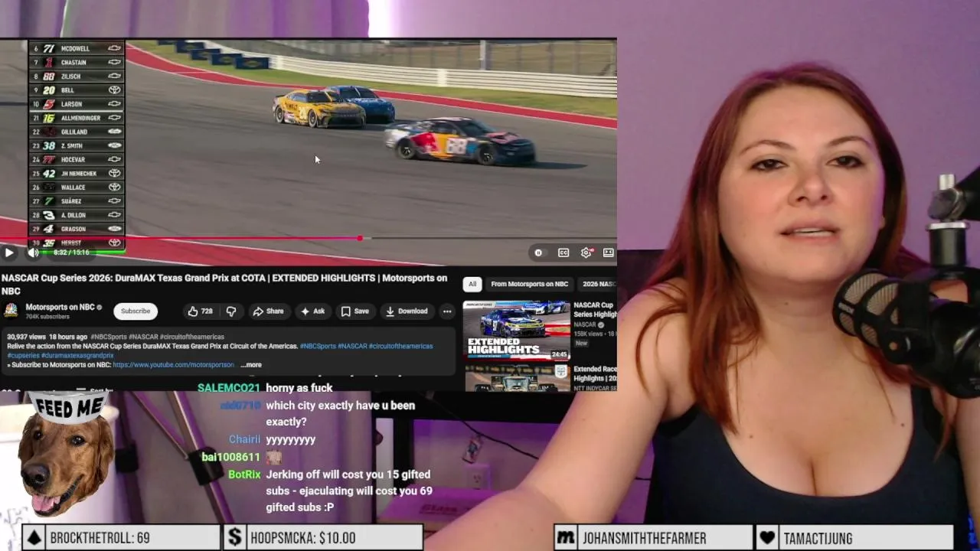Open the Extended Race Highlights IndyCar thumbnail

pyautogui.click(x=517, y=378)
